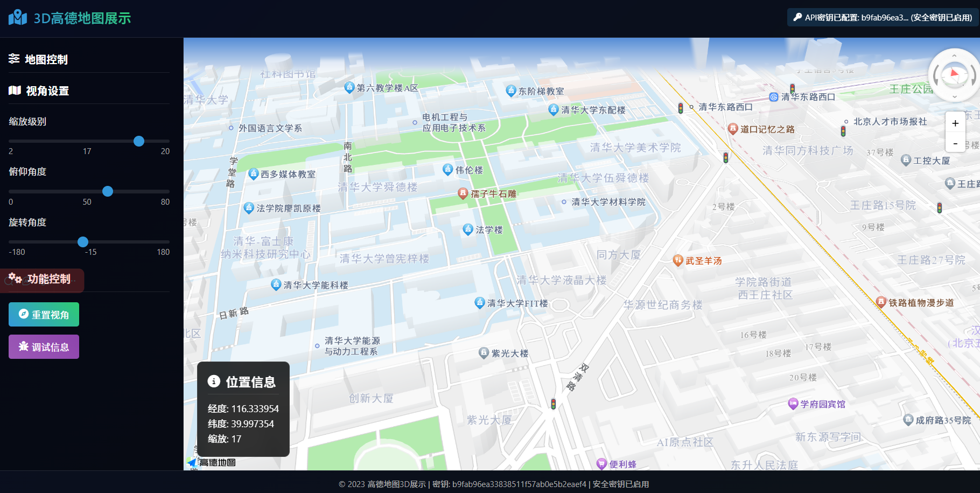Click the 清华大学曾宪梓楼 map label
Image resolution: width=980 pixels, height=493 pixels.
[x=384, y=259]
